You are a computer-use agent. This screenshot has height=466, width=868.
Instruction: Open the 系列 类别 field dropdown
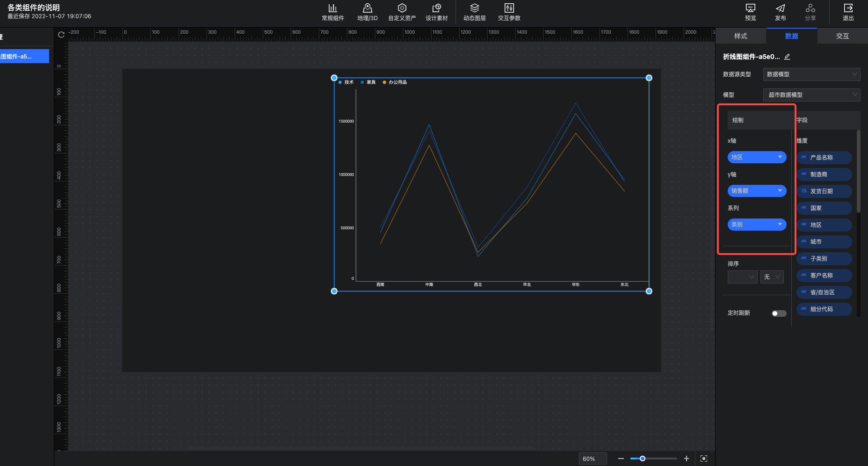(757, 225)
